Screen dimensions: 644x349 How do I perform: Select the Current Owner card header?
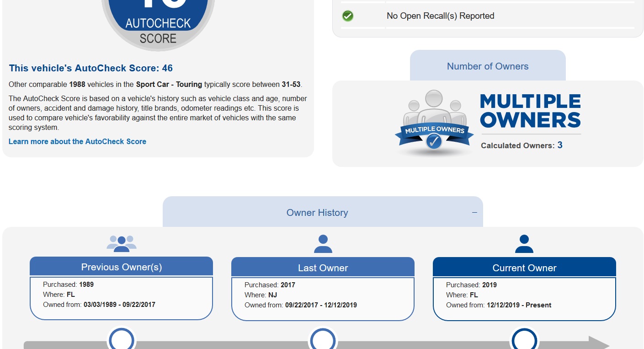click(524, 267)
